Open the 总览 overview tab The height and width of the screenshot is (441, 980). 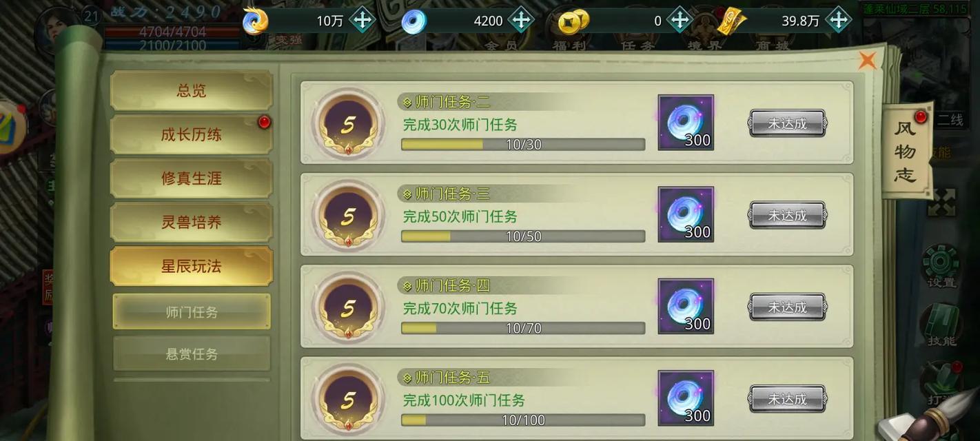(192, 90)
